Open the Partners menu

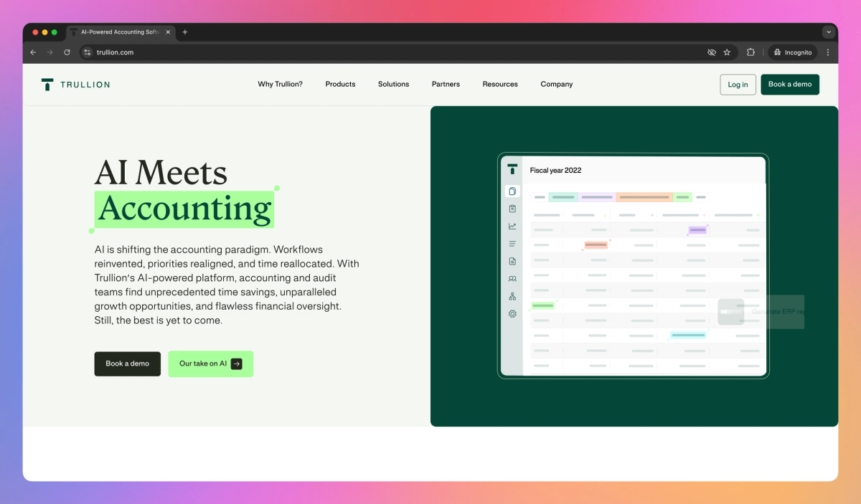point(446,85)
